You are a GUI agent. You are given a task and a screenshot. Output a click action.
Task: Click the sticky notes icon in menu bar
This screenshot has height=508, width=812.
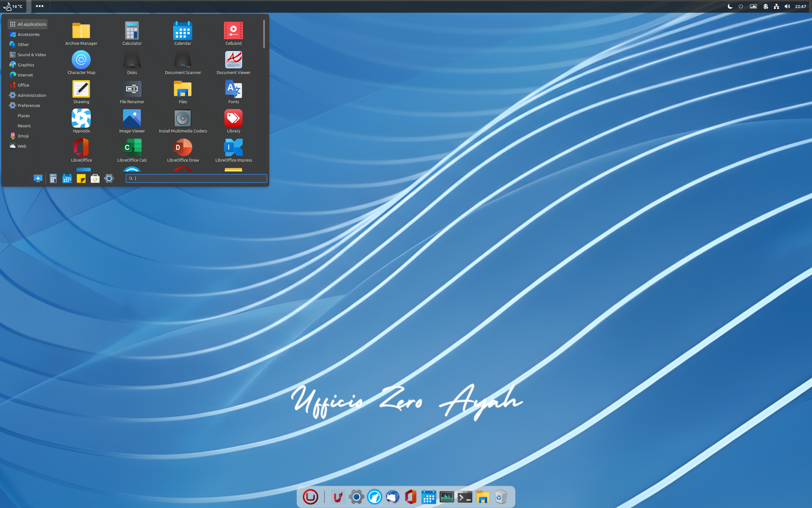[81, 178]
